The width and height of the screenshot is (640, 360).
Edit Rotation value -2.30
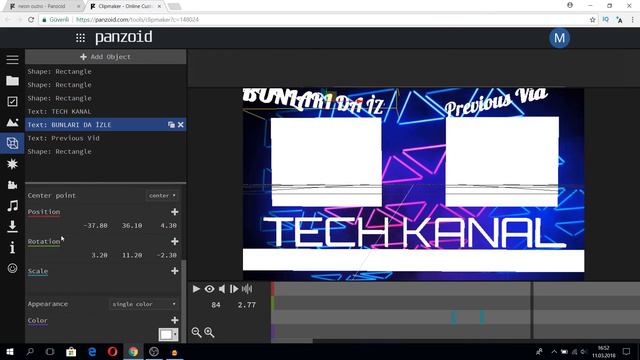click(x=167, y=255)
